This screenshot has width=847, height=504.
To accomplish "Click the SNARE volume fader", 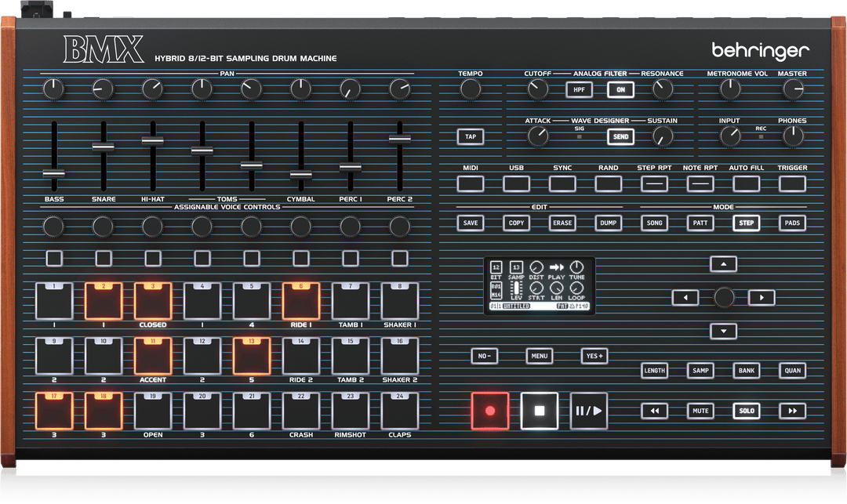I will tap(104, 147).
